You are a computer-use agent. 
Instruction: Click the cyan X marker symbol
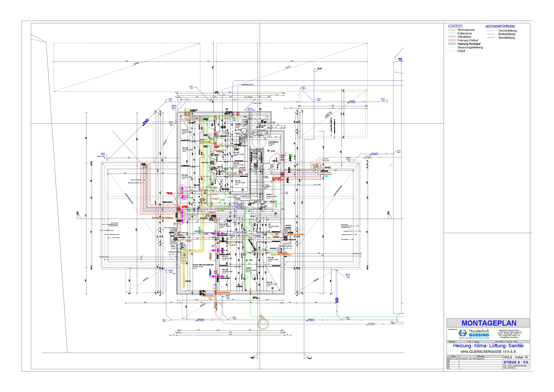click(391, 165)
